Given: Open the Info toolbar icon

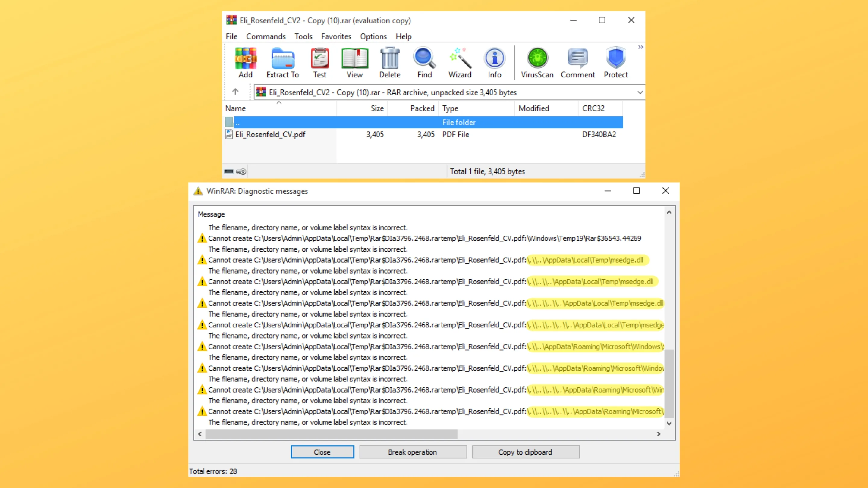Looking at the screenshot, I should pyautogui.click(x=495, y=63).
